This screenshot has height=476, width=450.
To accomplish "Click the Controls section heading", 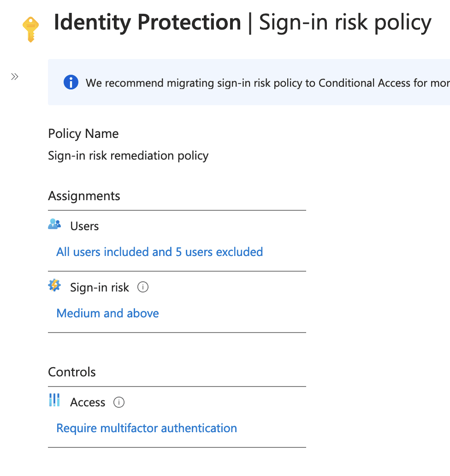I will coord(72,372).
